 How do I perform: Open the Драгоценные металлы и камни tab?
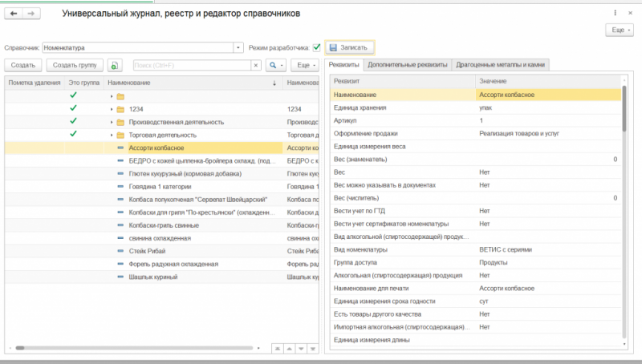pos(500,65)
